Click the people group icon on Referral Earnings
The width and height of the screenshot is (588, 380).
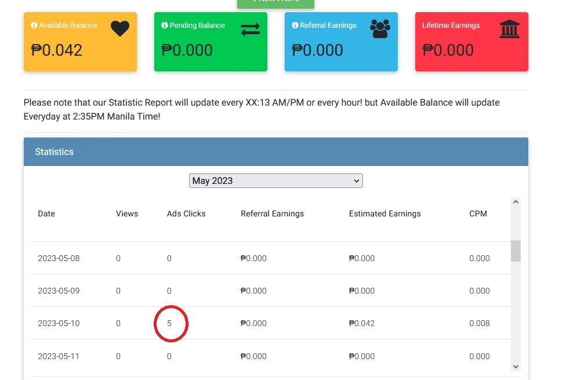click(x=380, y=29)
